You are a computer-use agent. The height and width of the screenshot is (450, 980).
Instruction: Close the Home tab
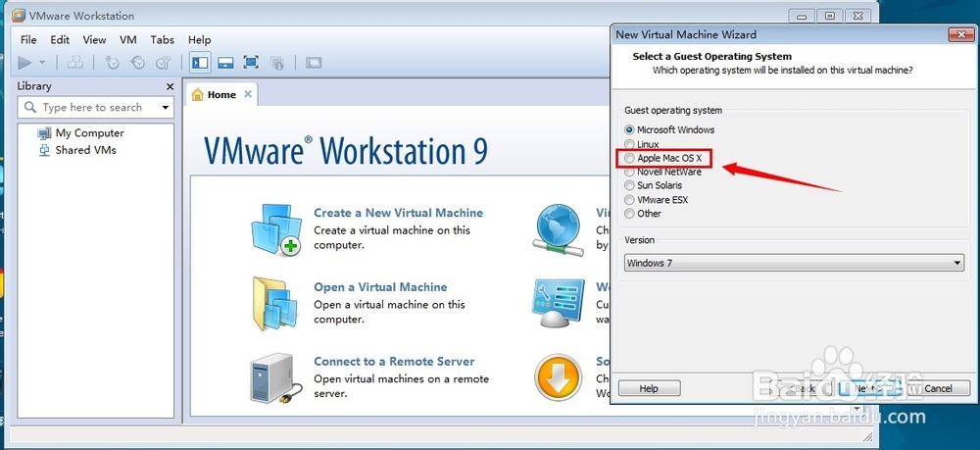pyautogui.click(x=248, y=94)
